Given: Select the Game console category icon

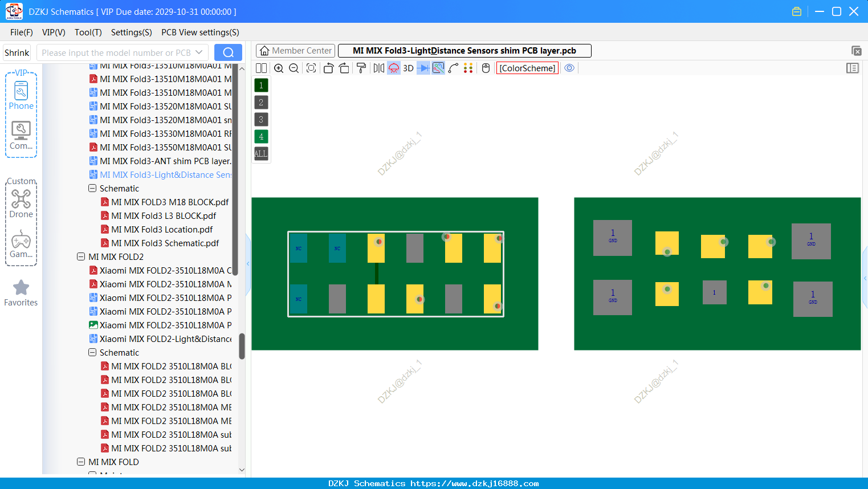Looking at the screenshot, I should 21,244.
